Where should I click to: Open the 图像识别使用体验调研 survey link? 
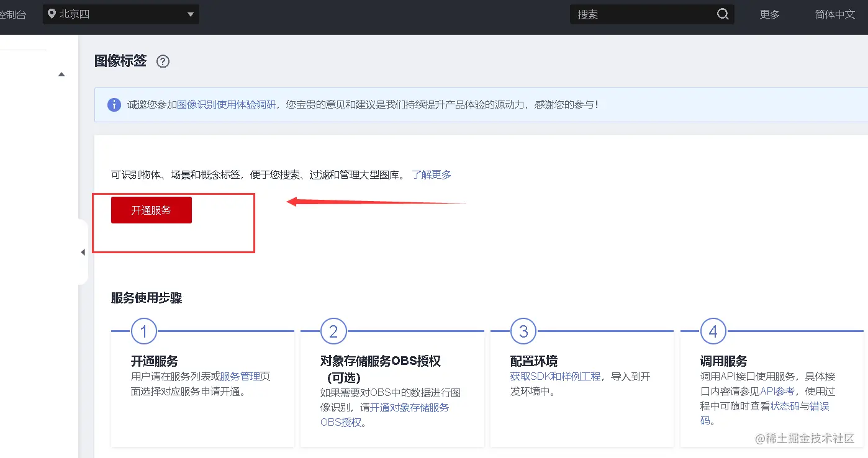(x=227, y=104)
